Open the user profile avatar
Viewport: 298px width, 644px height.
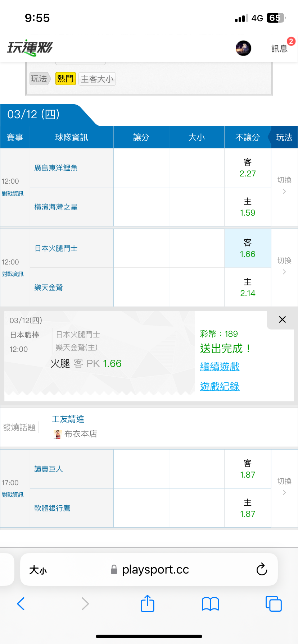(243, 48)
